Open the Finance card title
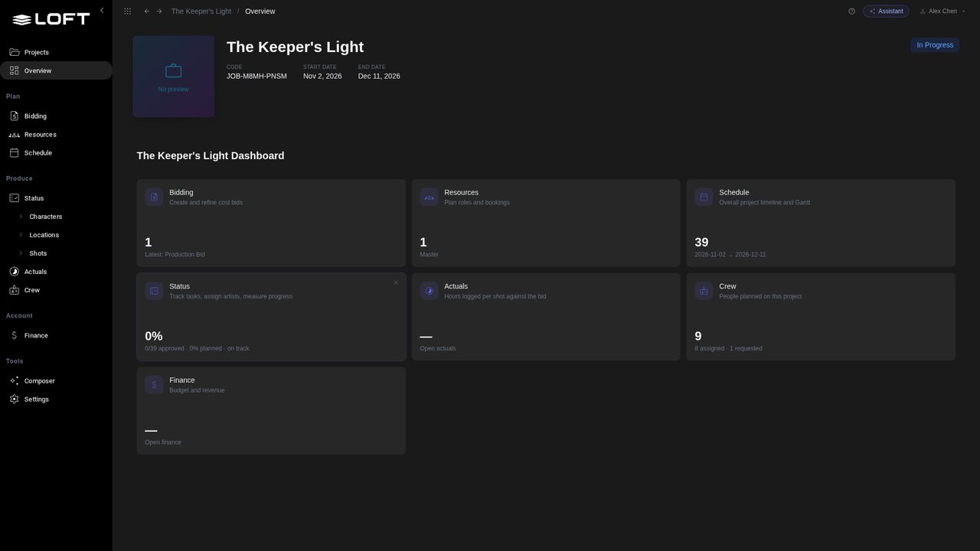The width and height of the screenshot is (980, 551). pos(182,380)
